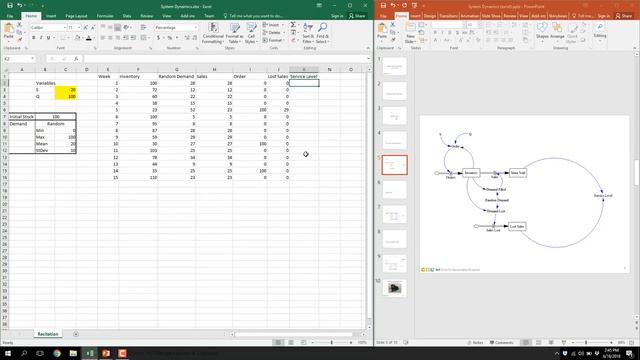Open Find & Select menu
Image resolution: width=640 pixels, height=360 pixels.
(x=322, y=33)
